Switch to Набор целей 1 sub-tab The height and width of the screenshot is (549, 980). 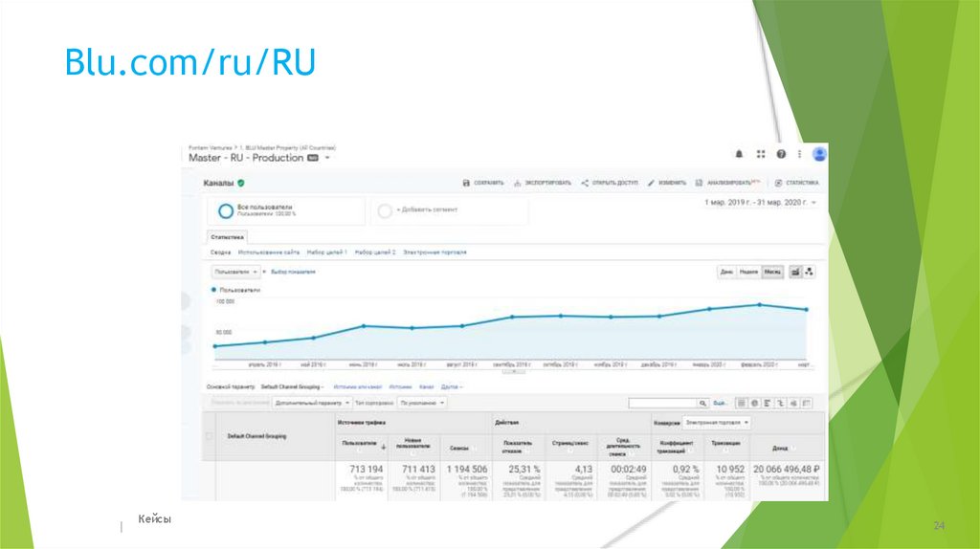click(x=327, y=253)
